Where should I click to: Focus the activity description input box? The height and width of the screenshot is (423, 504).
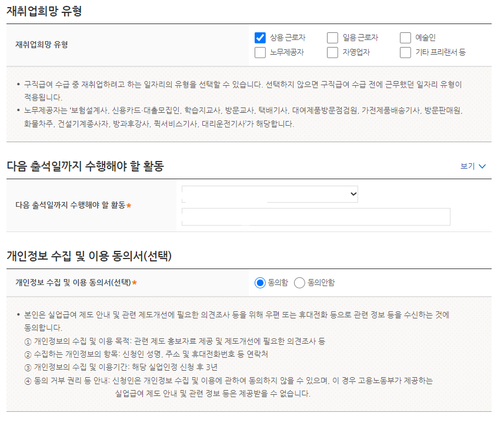pyautogui.click(x=315, y=216)
